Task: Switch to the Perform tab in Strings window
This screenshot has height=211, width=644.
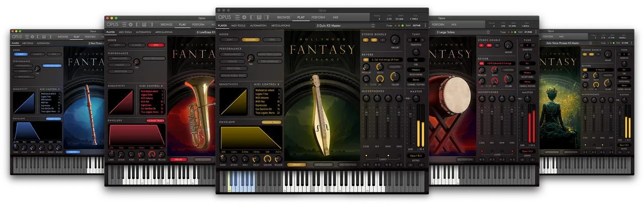Action: pyautogui.click(x=318, y=18)
